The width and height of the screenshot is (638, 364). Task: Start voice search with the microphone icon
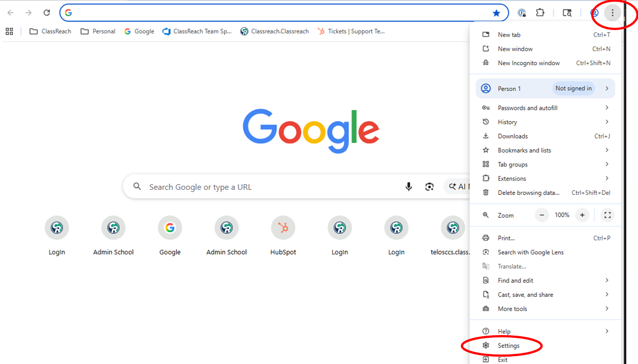(x=408, y=186)
